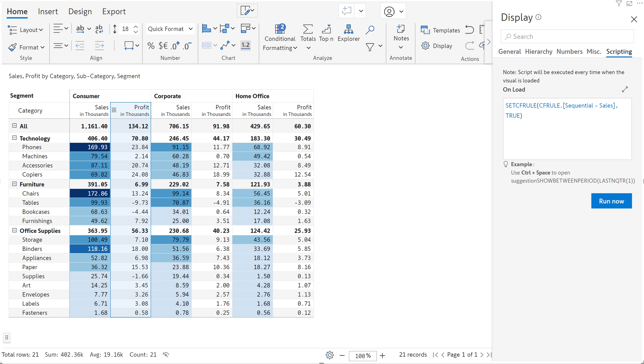This screenshot has width=644, height=364.
Task: Open the Quick Format dropdown
Action: (x=170, y=29)
